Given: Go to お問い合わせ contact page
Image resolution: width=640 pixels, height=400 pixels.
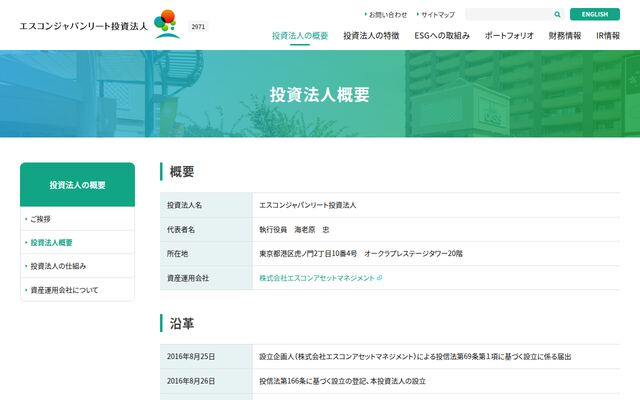Looking at the screenshot, I should point(386,15).
